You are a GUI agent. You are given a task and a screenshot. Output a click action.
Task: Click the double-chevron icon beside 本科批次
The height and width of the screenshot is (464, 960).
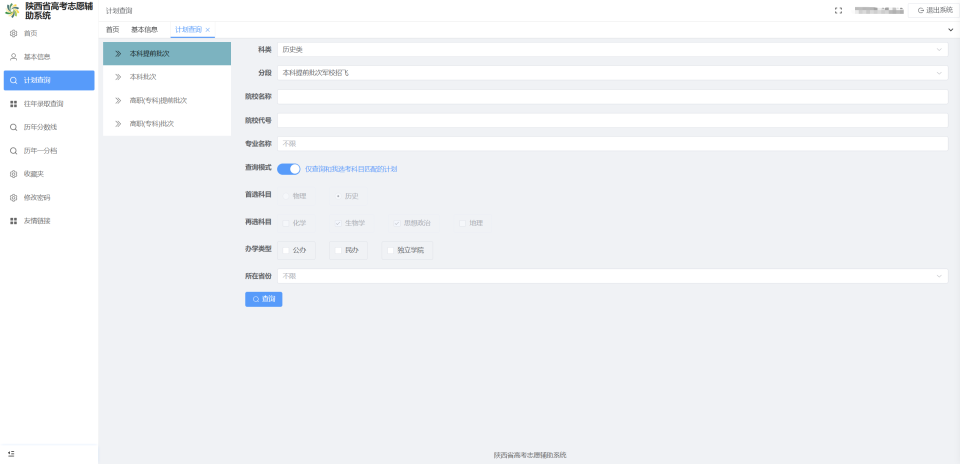(x=118, y=77)
